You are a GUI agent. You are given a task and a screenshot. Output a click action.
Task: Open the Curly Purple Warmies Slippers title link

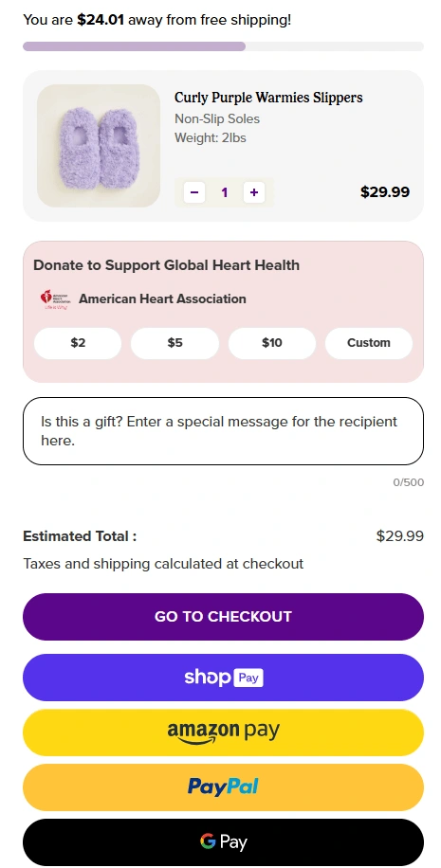(x=268, y=98)
